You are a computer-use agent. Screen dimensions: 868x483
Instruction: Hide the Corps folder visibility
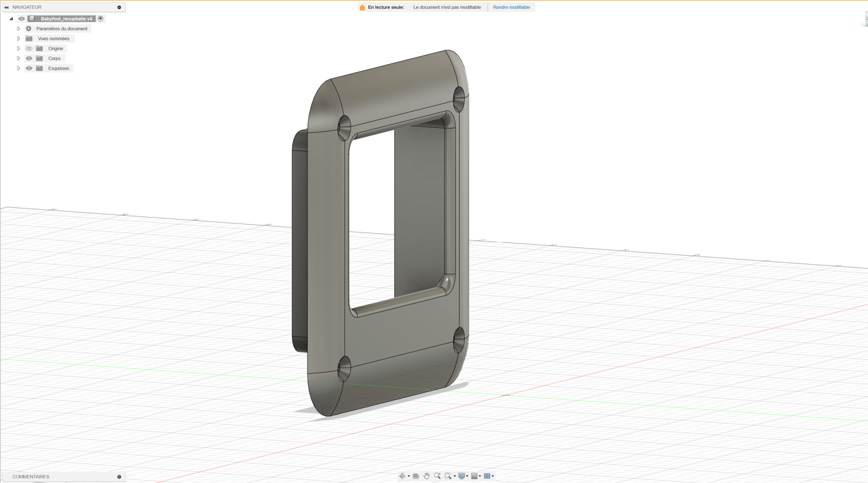[29, 58]
